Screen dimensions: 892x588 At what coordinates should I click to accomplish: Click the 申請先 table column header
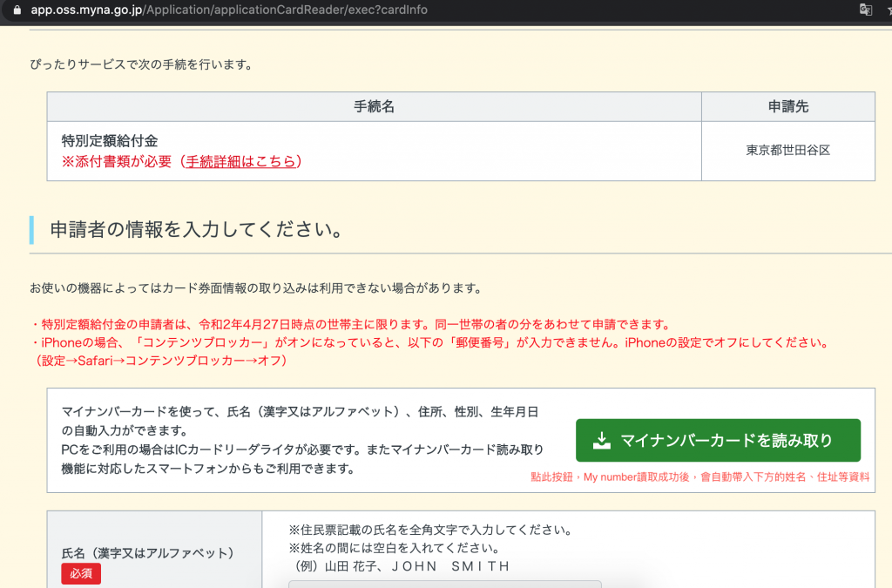[x=787, y=106]
